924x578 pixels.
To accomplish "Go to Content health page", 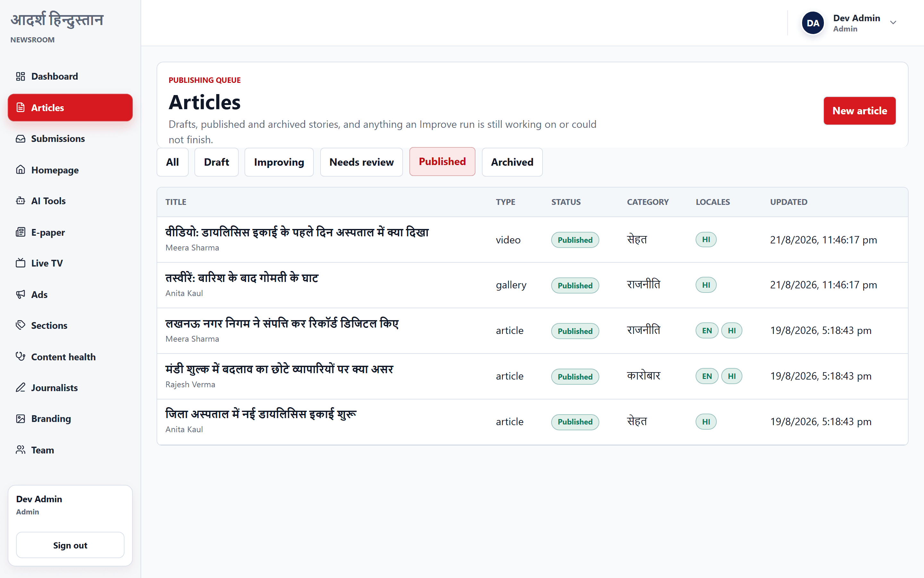I will point(70,357).
